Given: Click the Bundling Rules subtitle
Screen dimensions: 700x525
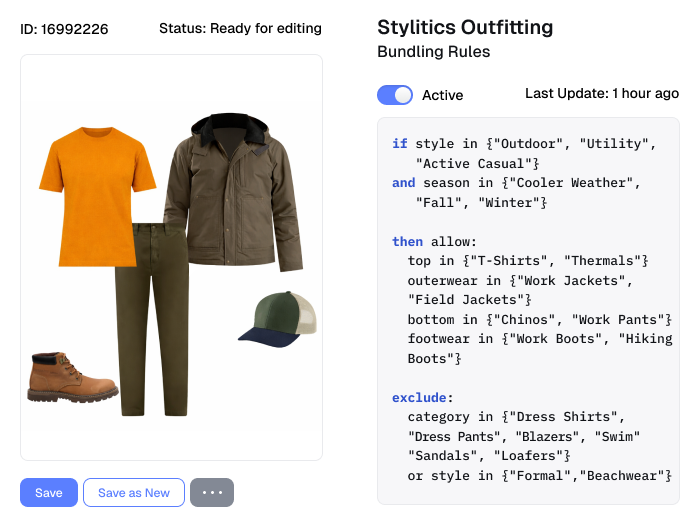Looking at the screenshot, I should pos(433,51).
